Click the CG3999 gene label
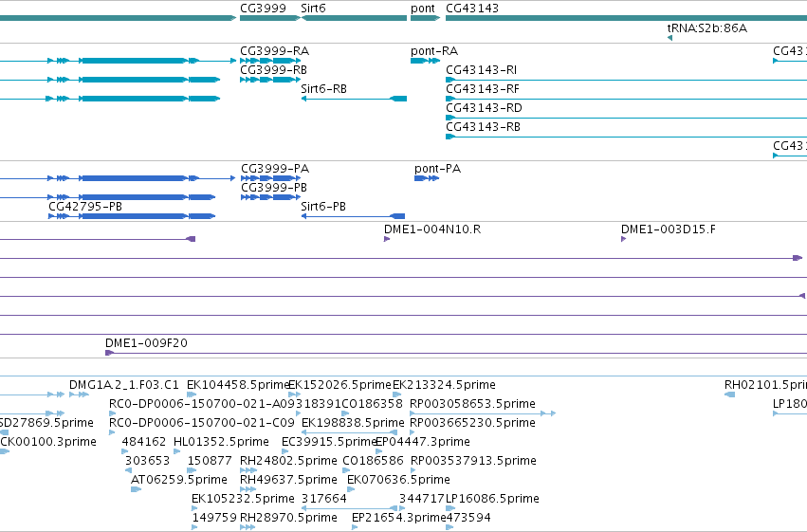 tap(263, 9)
